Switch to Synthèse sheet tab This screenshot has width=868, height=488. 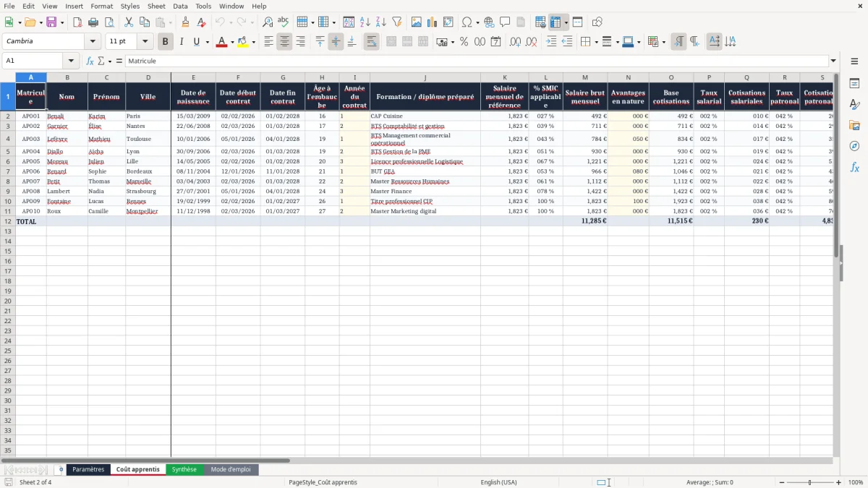pyautogui.click(x=184, y=470)
